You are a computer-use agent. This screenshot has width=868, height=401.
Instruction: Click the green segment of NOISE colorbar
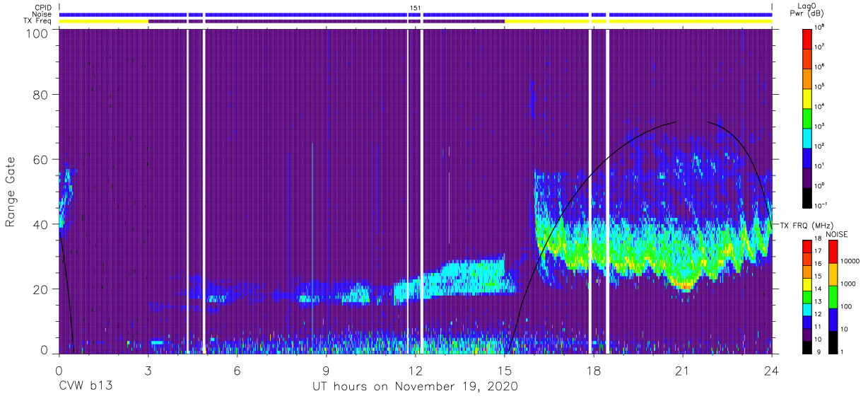[x=833, y=296]
